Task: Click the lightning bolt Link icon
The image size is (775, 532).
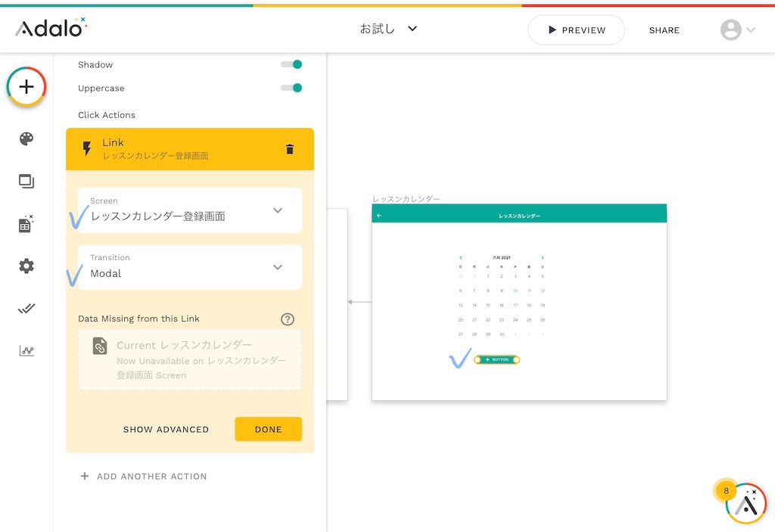Action: pos(87,149)
